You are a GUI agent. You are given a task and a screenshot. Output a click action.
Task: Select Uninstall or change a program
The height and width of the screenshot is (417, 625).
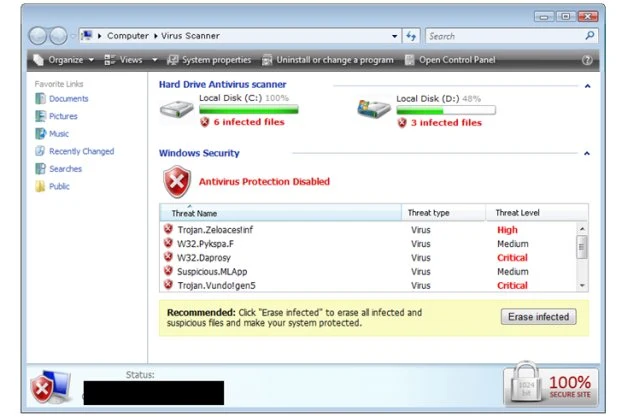[x=329, y=60]
